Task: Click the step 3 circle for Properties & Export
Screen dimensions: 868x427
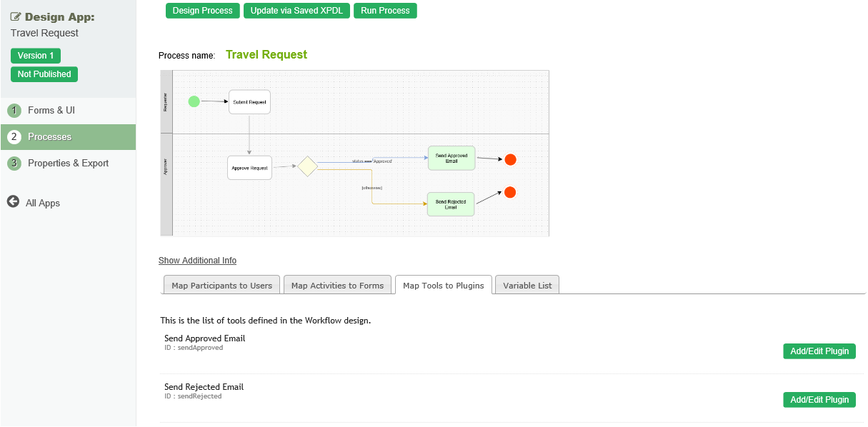Action: click(x=14, y=164)
